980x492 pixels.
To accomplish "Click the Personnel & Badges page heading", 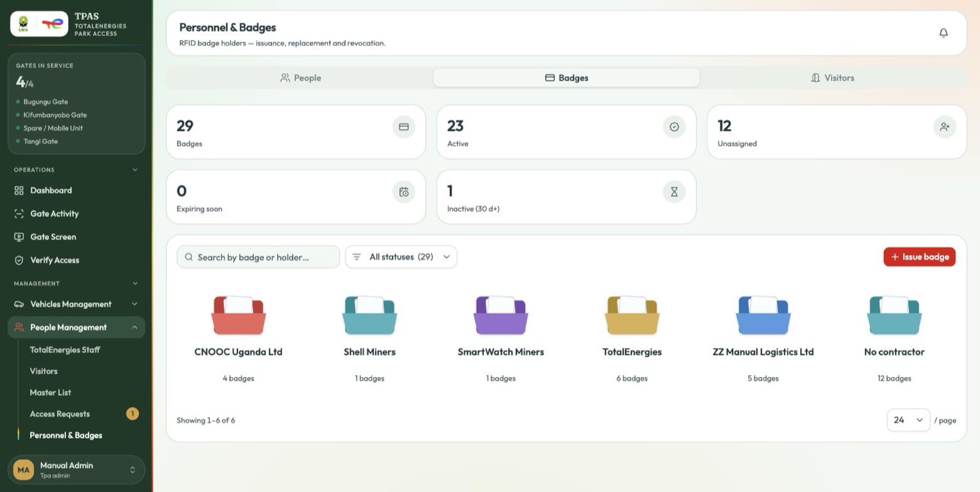I will point(227,28).
